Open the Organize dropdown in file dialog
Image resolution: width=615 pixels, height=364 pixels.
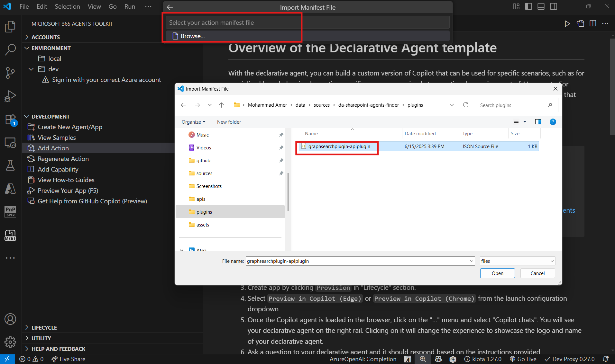pyautogui.click(x=193, y=122)
